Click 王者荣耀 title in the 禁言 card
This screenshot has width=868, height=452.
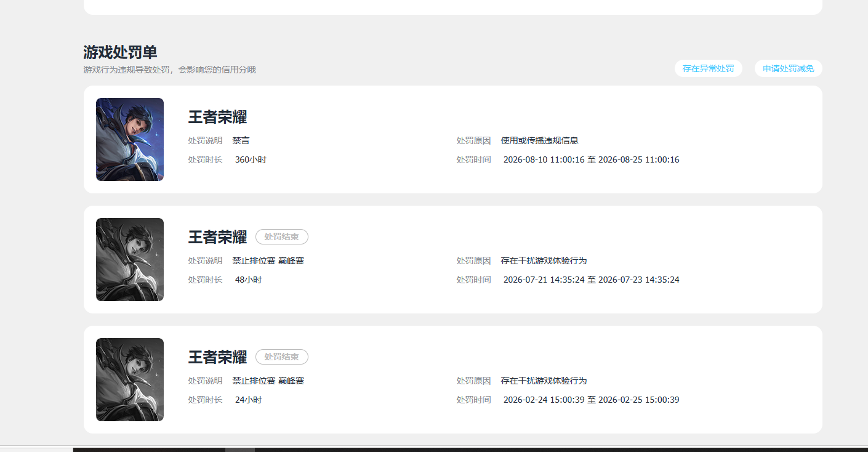[x=217, y=117]
